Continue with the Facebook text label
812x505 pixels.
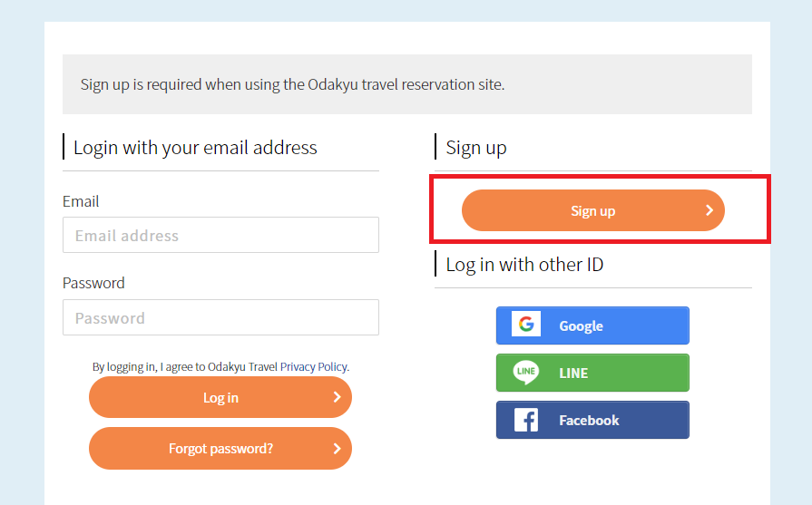[589, 421]
